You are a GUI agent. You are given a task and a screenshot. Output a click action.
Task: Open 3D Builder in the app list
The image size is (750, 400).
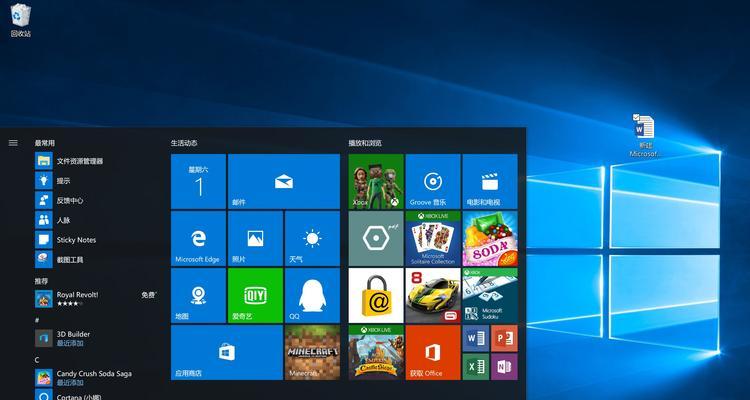[96, 338]
